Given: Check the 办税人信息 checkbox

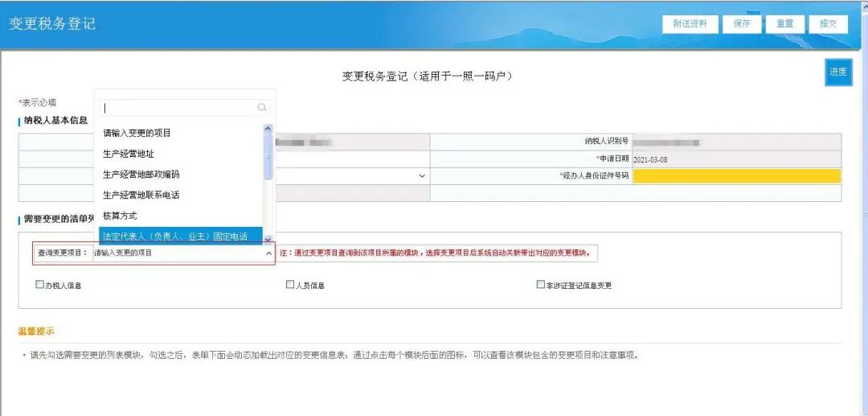Looking at the screenshot, I should 39,284.
